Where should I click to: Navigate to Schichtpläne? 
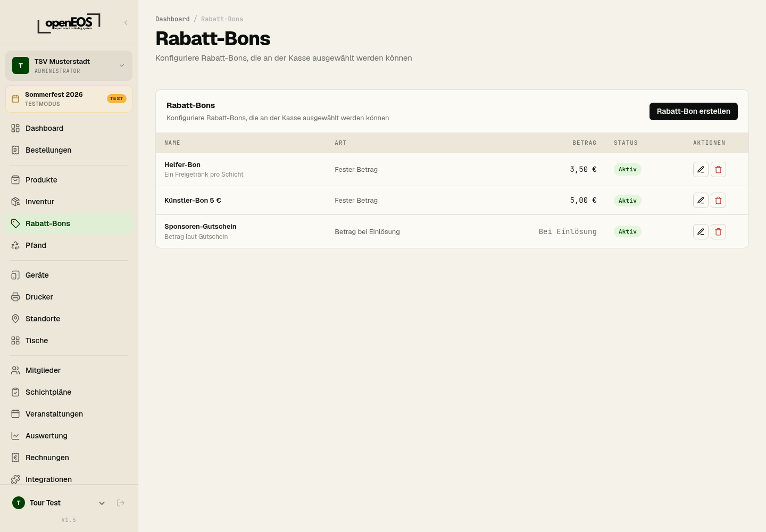pyautogui.click(x=69, y=392)
